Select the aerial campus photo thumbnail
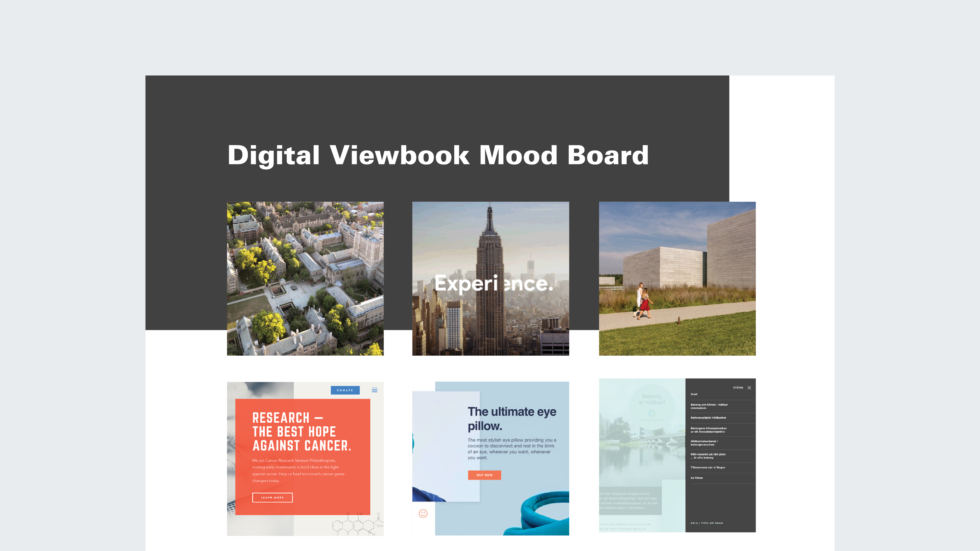The width and height of the screenshot is (980, 551). click(305, 278)
